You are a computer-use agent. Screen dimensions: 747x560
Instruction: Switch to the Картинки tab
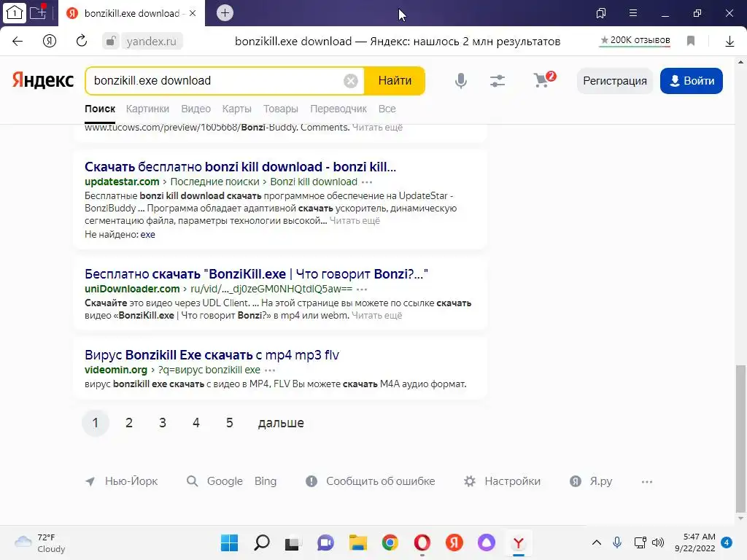click(147, 109)
